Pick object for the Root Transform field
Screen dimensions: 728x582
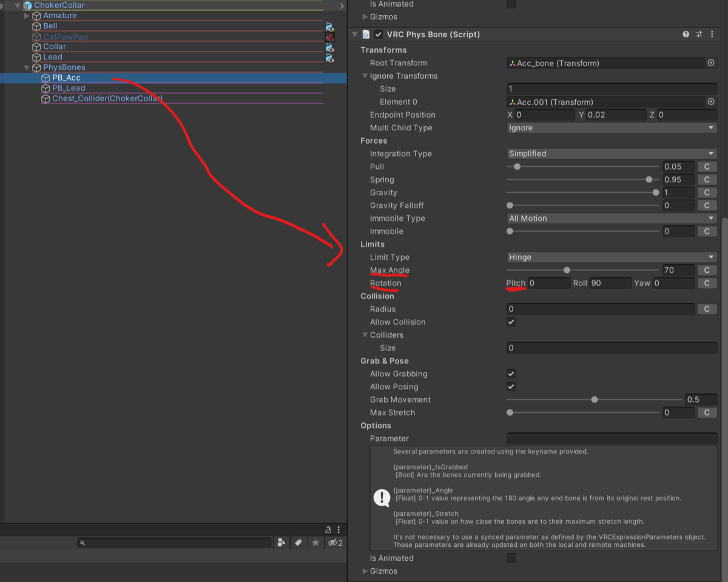pyautogui.click(x=711, y=63)
